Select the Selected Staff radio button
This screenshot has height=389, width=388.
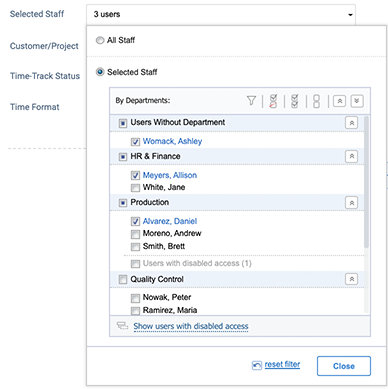pos(100,72)
